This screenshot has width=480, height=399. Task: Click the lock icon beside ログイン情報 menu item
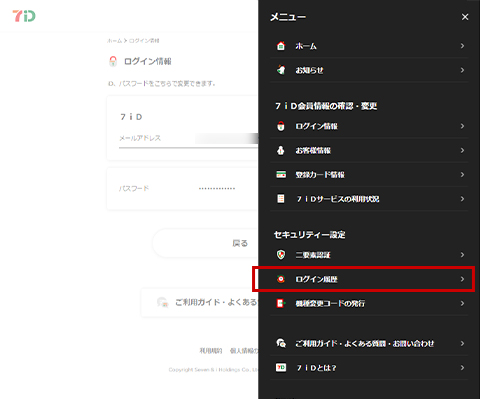coord(281,126)
